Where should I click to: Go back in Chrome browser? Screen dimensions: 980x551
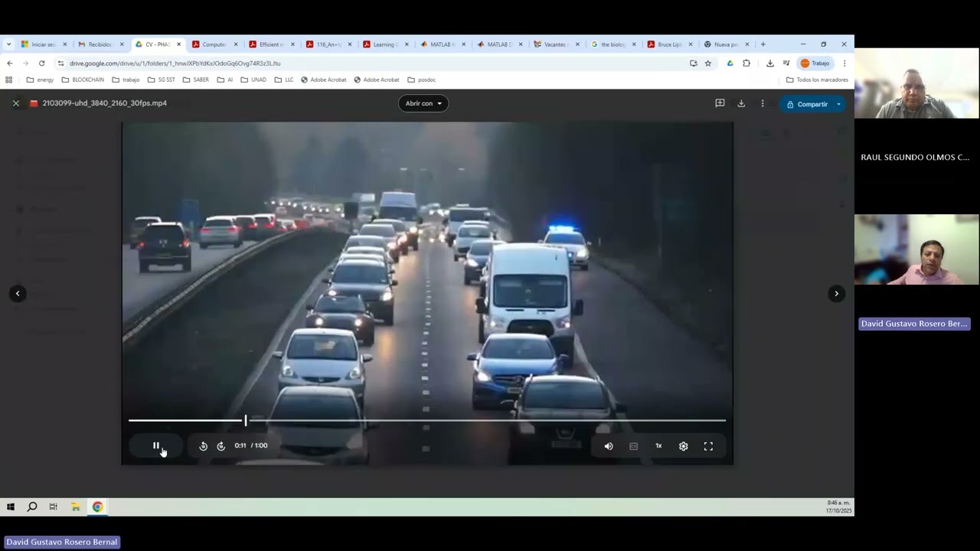point(9,64)
